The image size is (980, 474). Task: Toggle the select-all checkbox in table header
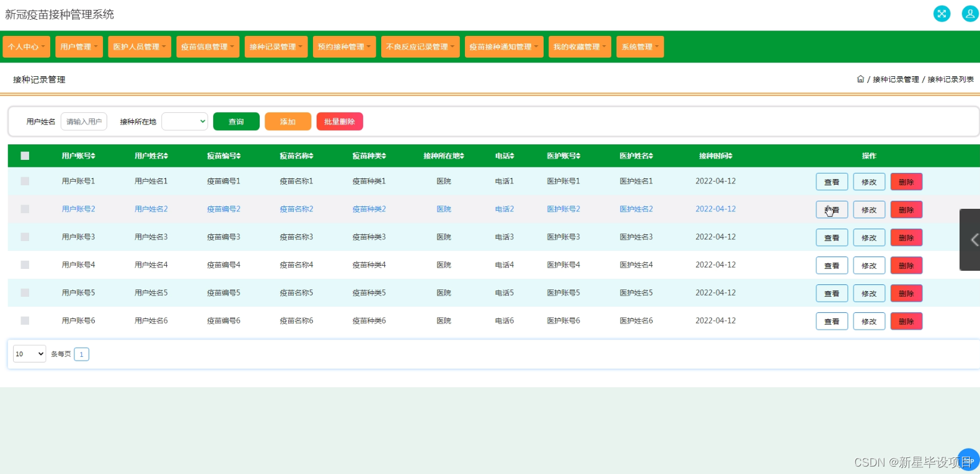point(25,156)
